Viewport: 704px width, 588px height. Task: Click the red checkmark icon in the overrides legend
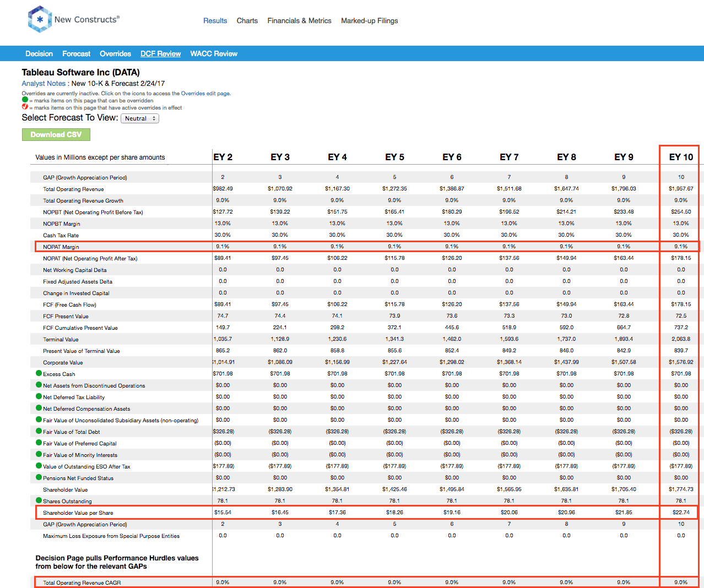[25, 107]
